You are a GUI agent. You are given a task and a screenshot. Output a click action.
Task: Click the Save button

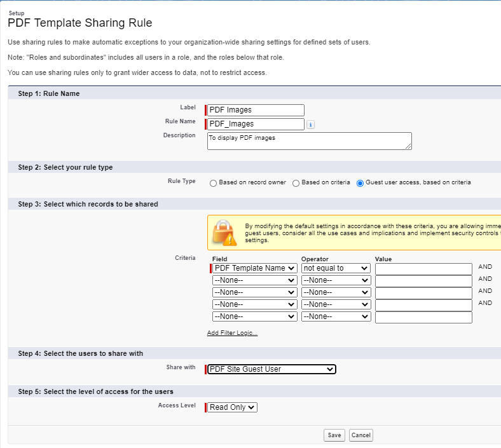334,435
